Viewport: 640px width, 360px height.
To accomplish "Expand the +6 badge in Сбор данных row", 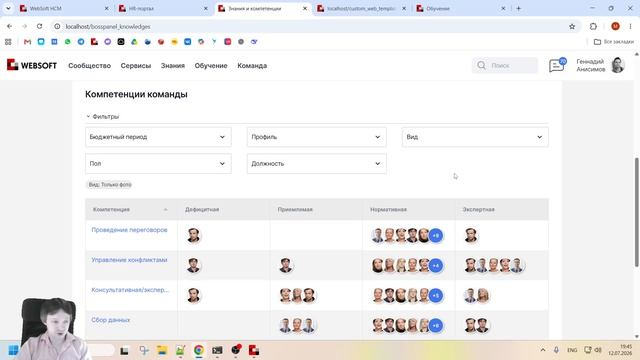I will pos(436,326).
